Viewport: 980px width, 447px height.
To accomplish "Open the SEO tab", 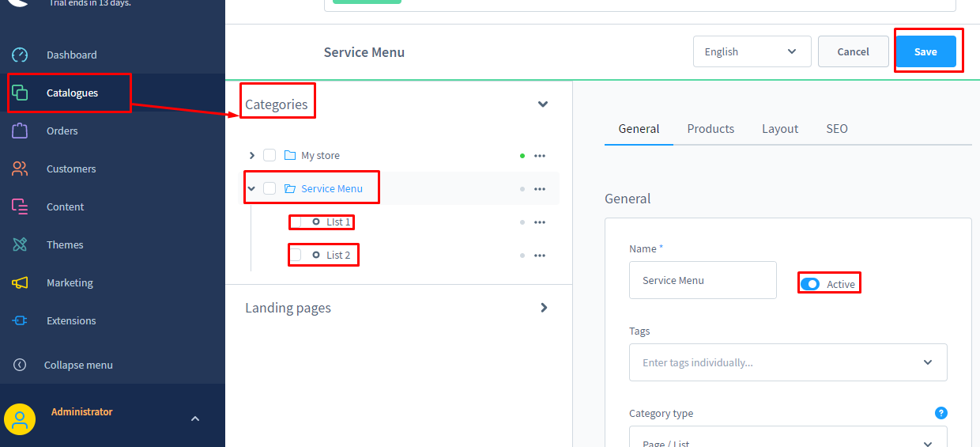I will 837,129.
